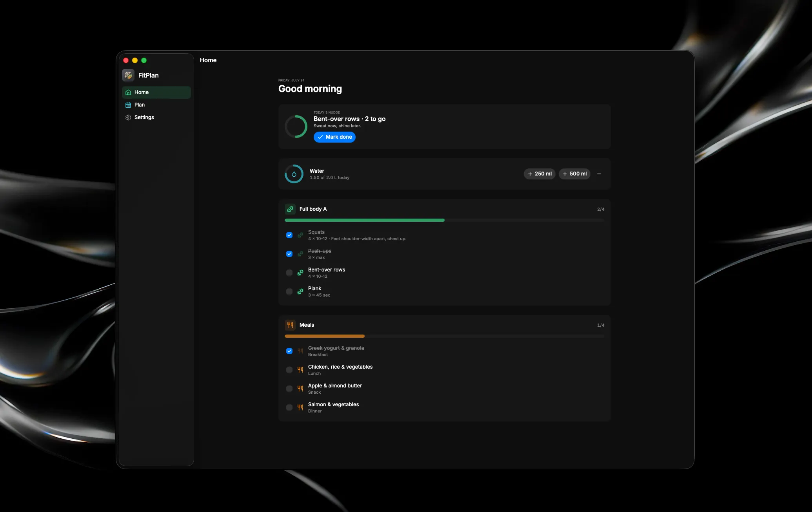
Task: Uncheck the Squats exercise checkbox
Action: point(289,235)
